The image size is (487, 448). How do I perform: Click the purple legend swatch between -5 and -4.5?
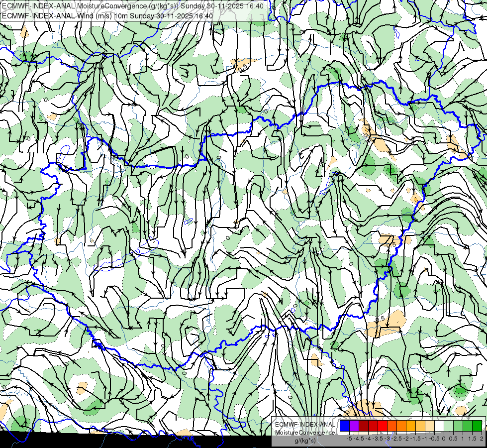354,426
